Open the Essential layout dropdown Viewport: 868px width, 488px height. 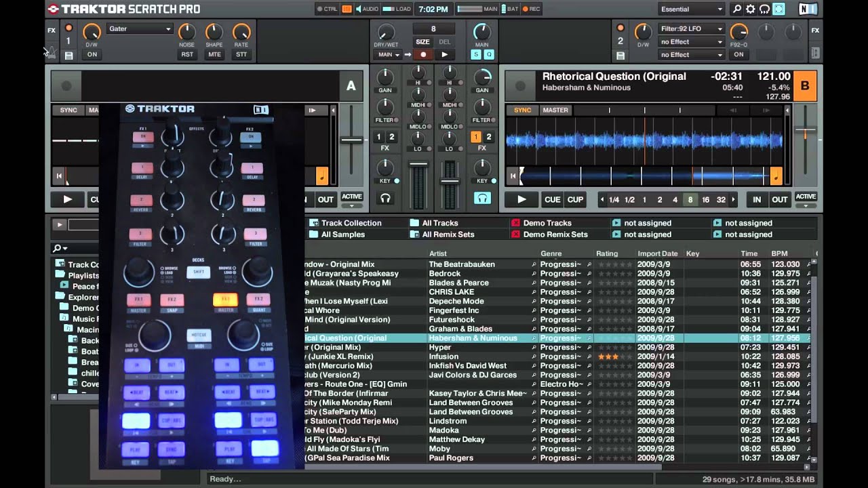(x=691, y=9)
